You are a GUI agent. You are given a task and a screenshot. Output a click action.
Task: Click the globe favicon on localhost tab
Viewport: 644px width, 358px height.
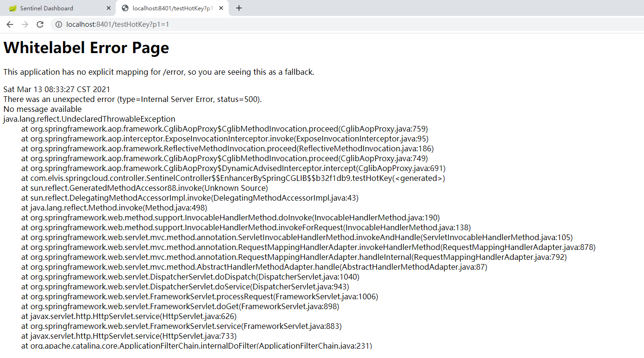point(125,8)
